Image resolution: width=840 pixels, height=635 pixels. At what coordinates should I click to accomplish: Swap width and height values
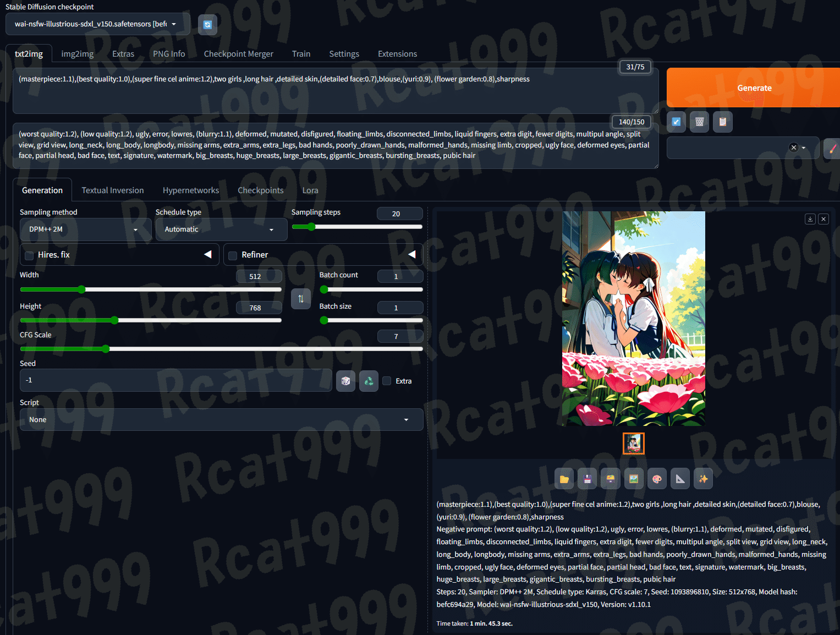pyautogui.click(x=301, y=299)
